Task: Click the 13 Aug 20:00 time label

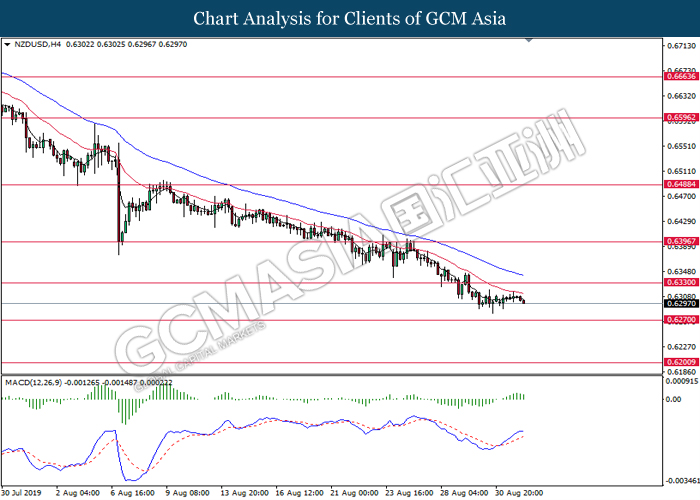Action: point(245,493)
